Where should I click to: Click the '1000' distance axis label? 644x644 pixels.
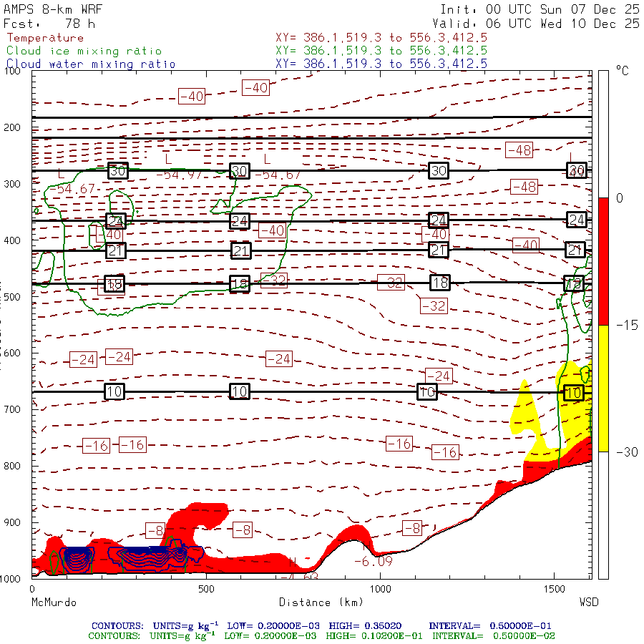(381, 589)
